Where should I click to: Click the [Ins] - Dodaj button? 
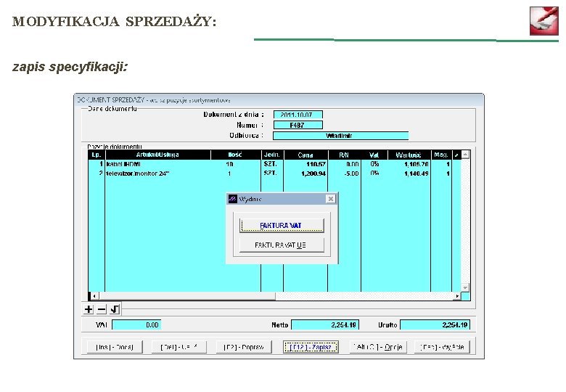(x=115, y=347)
